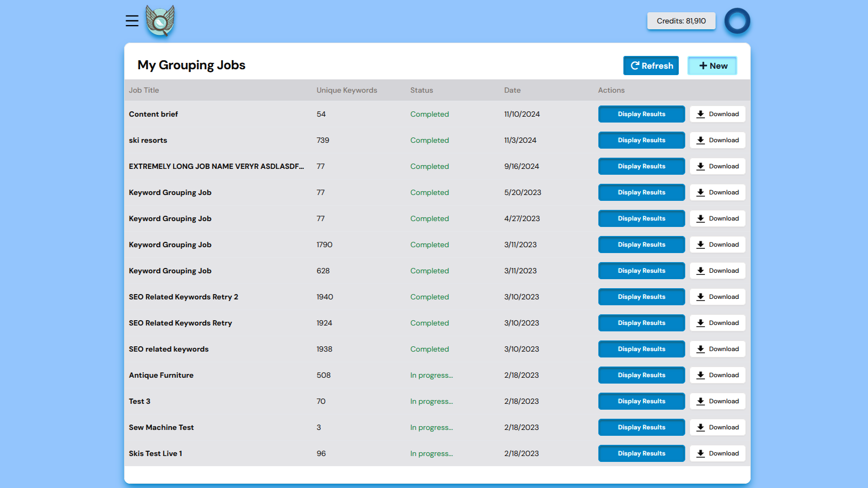This screenshot has height=488, width=868.
Task: Download the Antique Furniture job file
Action: pyautogui.click(x=717, y=375)
